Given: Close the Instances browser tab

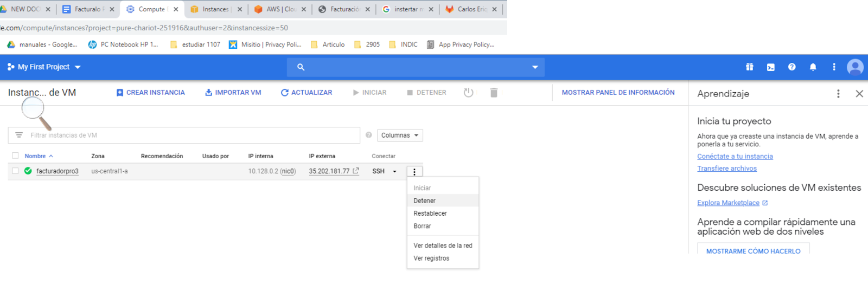Looking at the screenshot, I should [x=240, y=9].
